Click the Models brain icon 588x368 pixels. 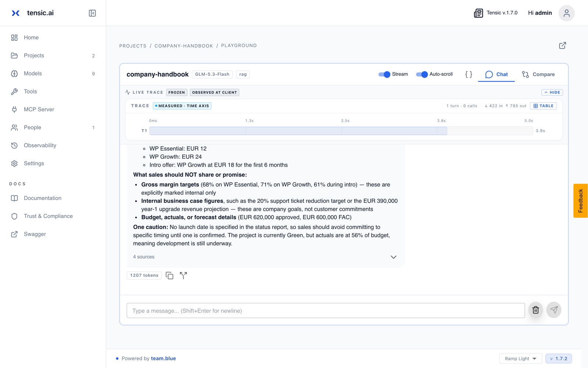click(14, 74)
